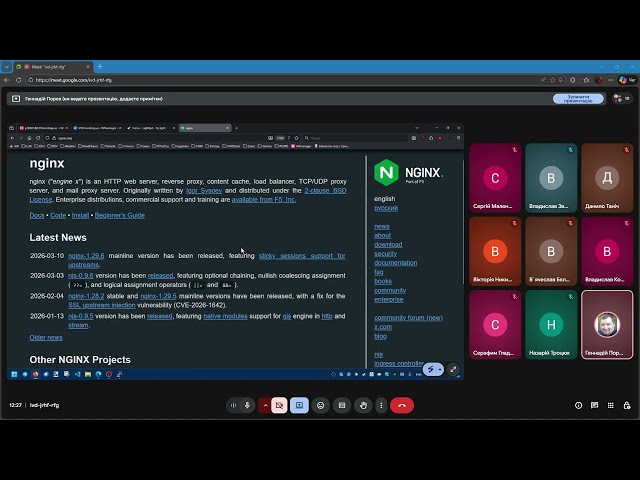Select Вікторія participant tile

click(495, 251)
